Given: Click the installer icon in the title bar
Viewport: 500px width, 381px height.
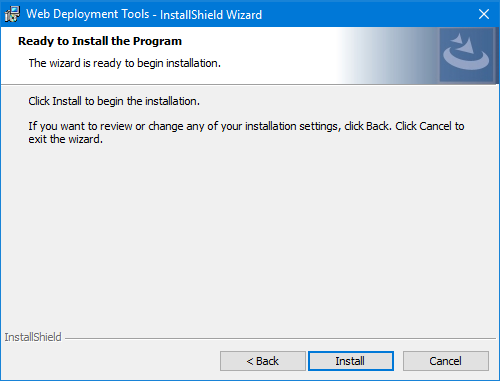Looking at the screenshot, I should [12, 14].
